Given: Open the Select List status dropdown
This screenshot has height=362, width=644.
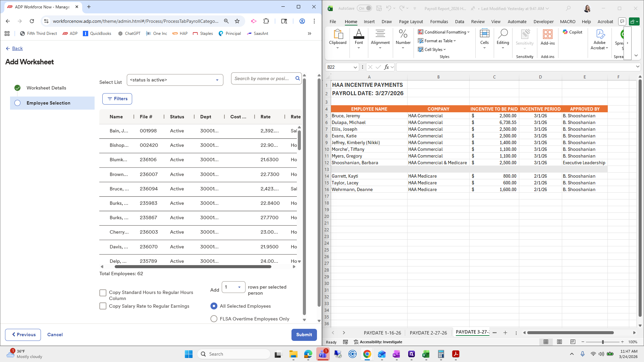Looking at the screenshot, I should point(175,80).
